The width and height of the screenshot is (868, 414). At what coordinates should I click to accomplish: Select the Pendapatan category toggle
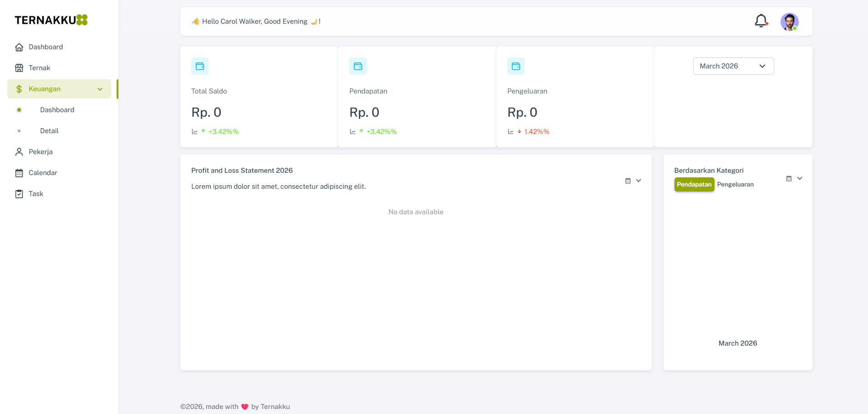click(x=694, y=185)
